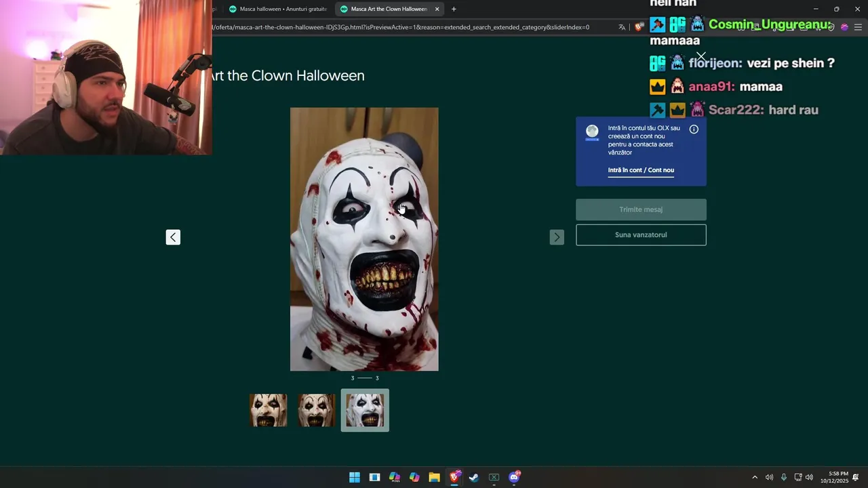Select the second mask thumbnail
Image resolution: width=868 pixels, height=488 pixels.
tap(317, 410)
